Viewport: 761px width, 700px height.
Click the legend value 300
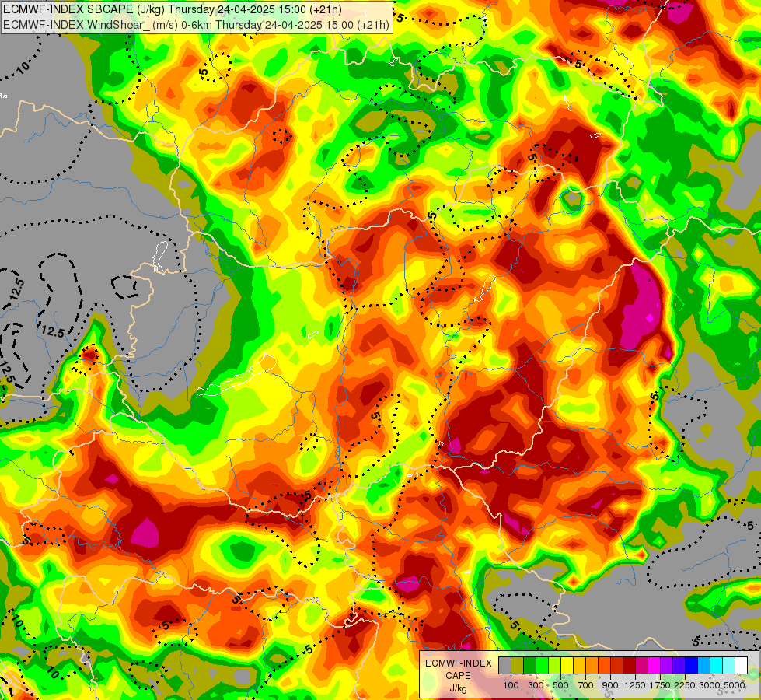point(536,685)
